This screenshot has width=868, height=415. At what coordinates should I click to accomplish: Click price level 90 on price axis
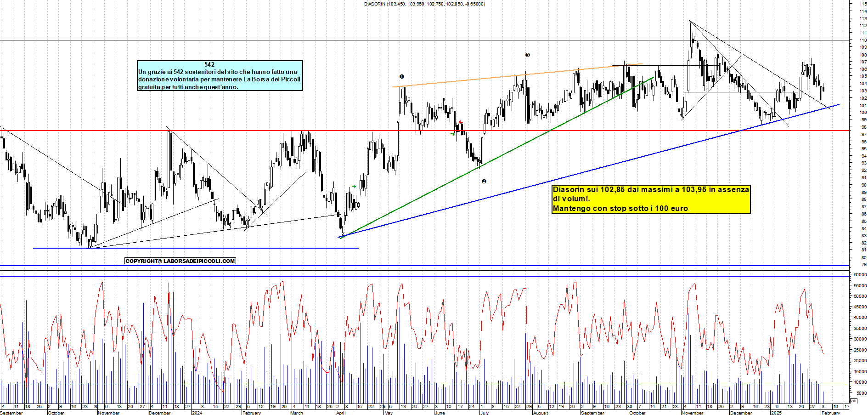(x=864, y=185)
